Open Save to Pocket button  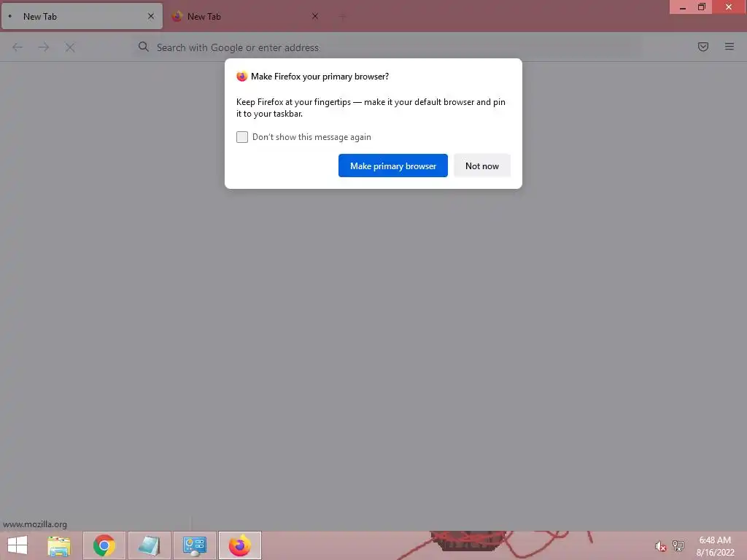click(703, 47)
